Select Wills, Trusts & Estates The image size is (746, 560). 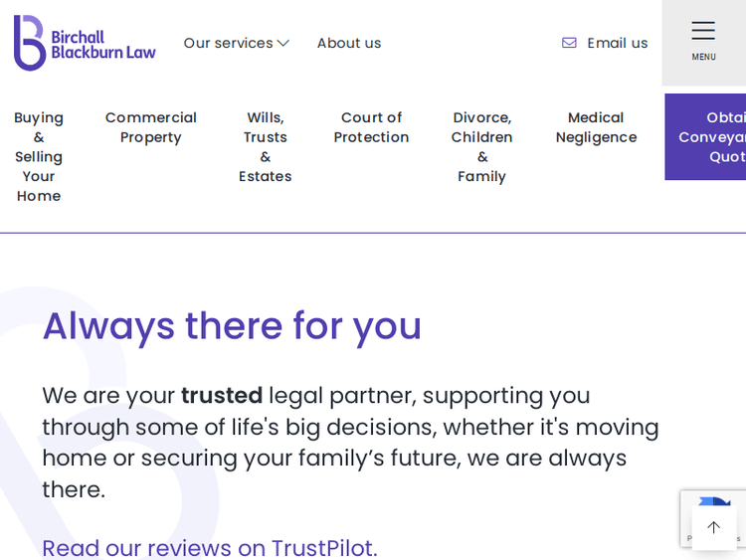[x=266, y=146]
